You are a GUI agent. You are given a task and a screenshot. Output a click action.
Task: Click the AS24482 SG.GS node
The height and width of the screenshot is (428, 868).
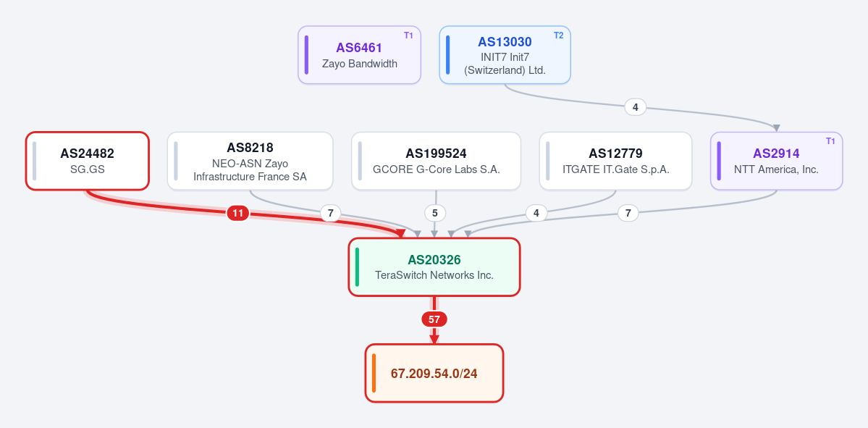coord(88,161)
